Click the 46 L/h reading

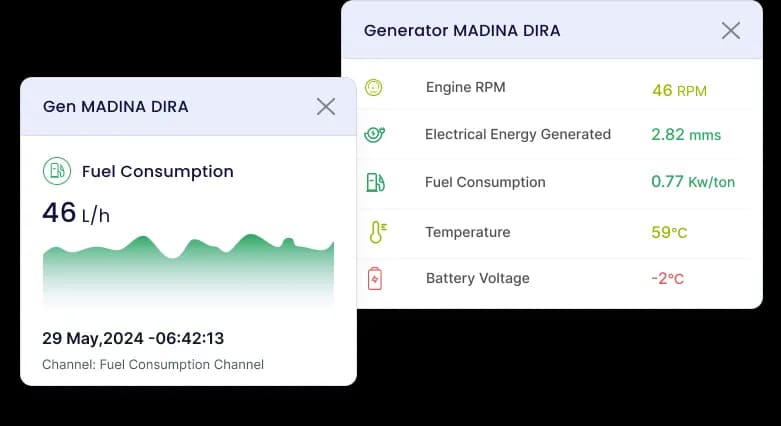pos(74,213)
